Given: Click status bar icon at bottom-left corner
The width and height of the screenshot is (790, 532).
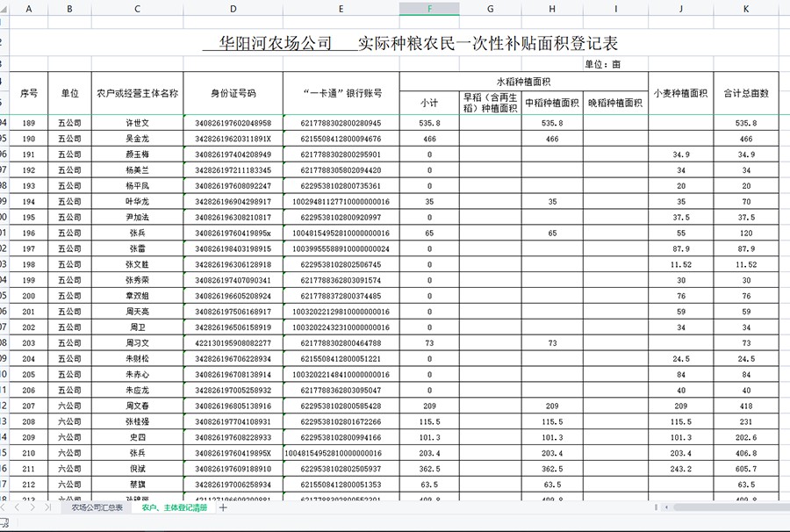Looking at the screenshot, I should (x=5, y=524).
